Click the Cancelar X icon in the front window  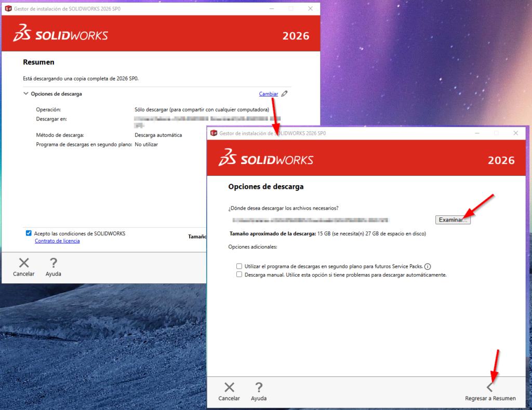[229, 387]
